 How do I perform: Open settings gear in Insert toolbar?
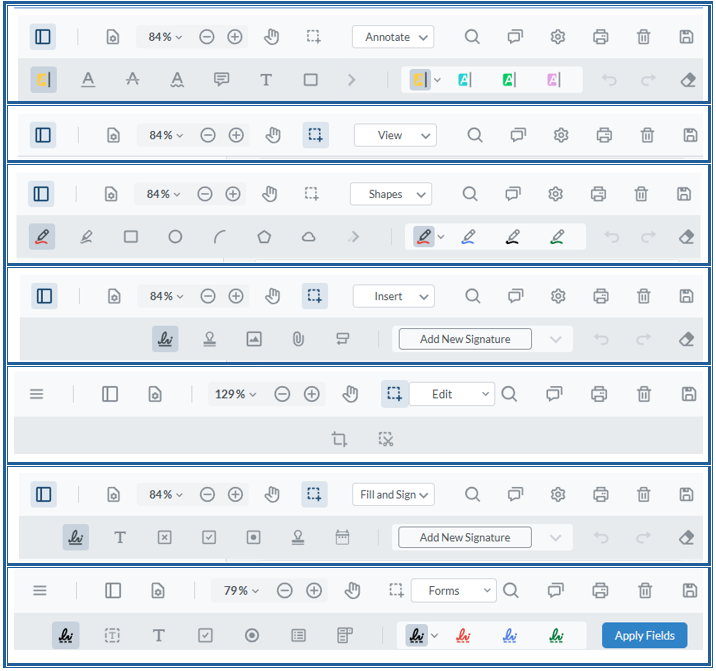[558, 296]
